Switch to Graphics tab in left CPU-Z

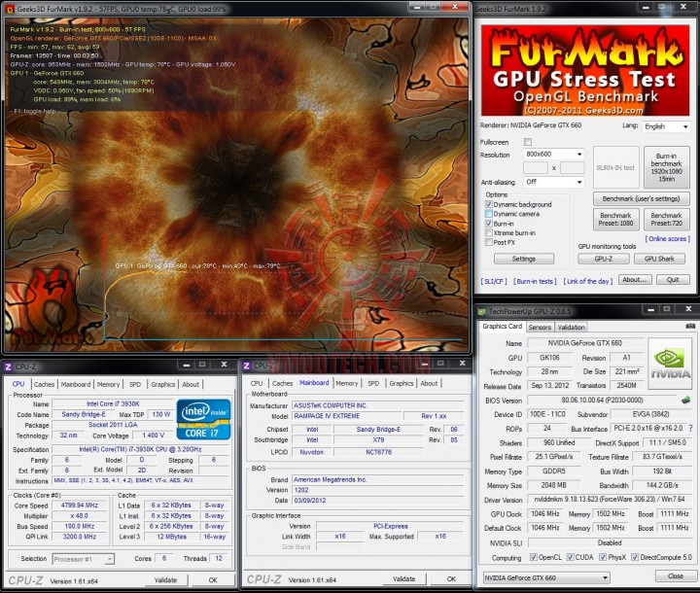(x=163, y=384)
